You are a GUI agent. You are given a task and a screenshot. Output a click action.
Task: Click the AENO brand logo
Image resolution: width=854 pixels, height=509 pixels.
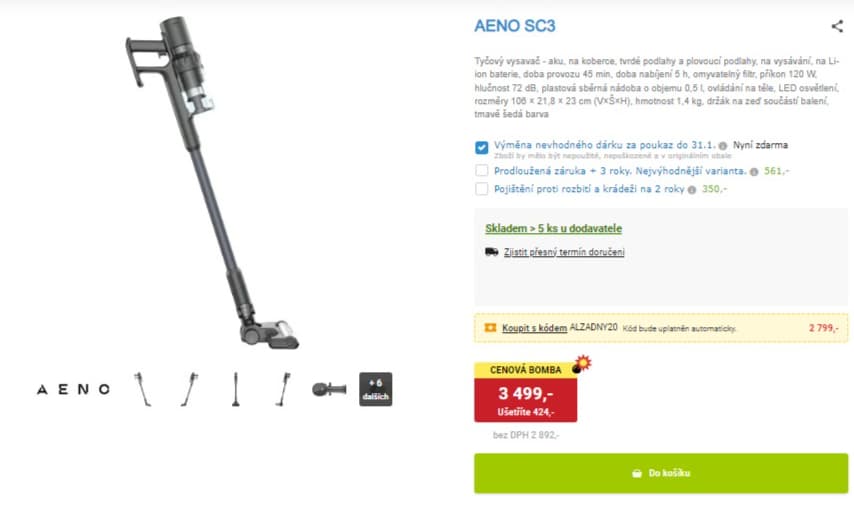click(x=74, y=389)
